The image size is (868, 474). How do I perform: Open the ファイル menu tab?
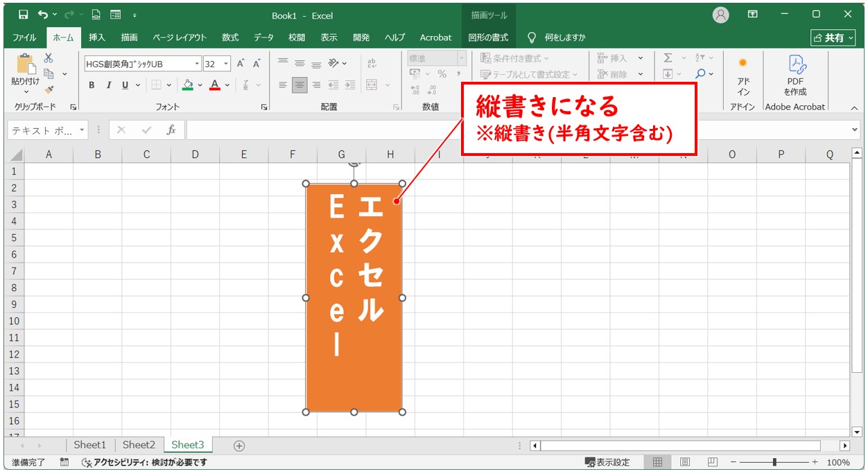click(24, 37)
